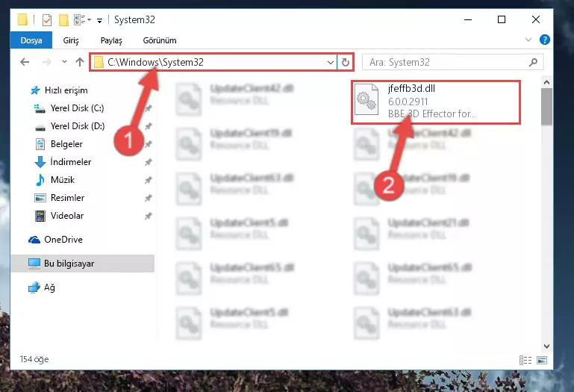Open the recent locations dropdown arrow
Viewport: 574px width, 392px height.
point(64,62)
